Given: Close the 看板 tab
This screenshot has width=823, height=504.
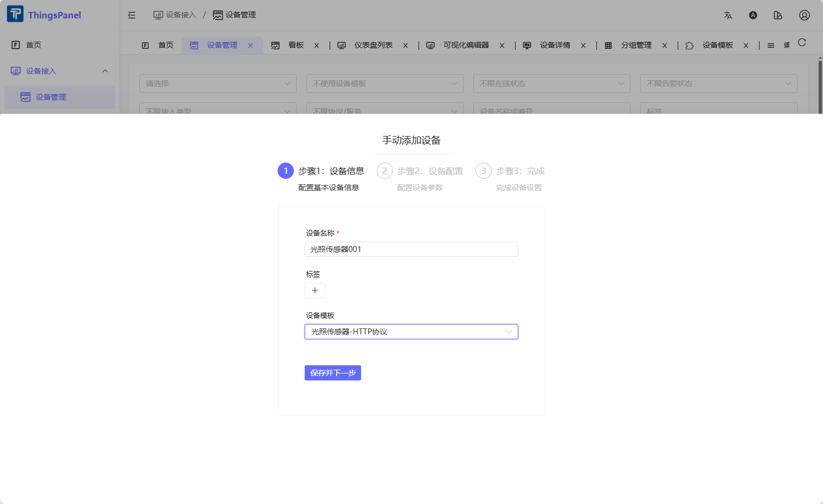Looking at the screenshot, I should [x=317, y=46].
